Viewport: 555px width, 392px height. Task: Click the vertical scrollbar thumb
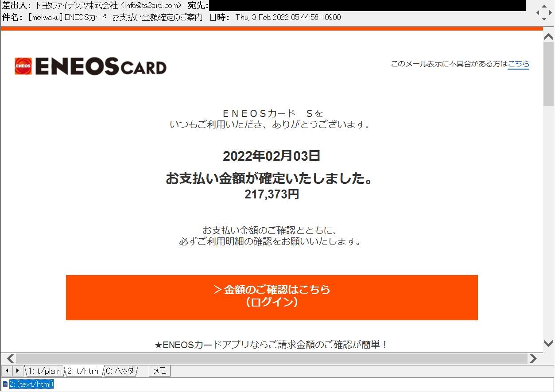(x=548, y=74)
